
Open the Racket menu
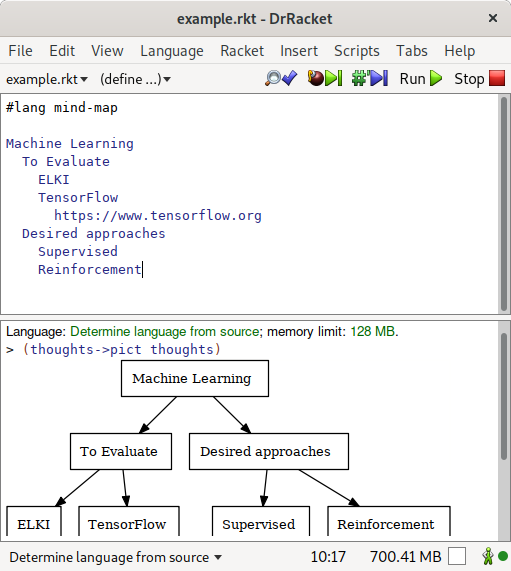pos(242,51)
